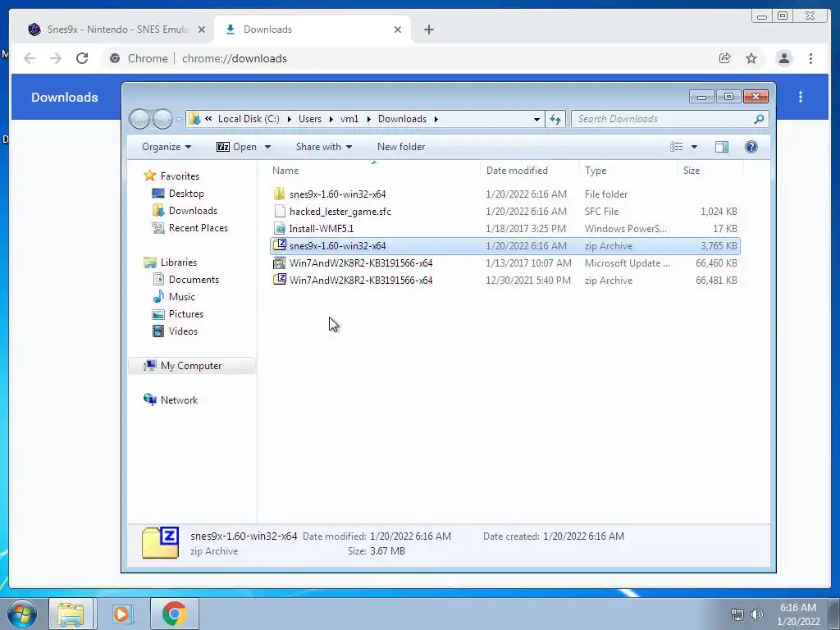Select Libraries in the navigation pane

point(178,262)
